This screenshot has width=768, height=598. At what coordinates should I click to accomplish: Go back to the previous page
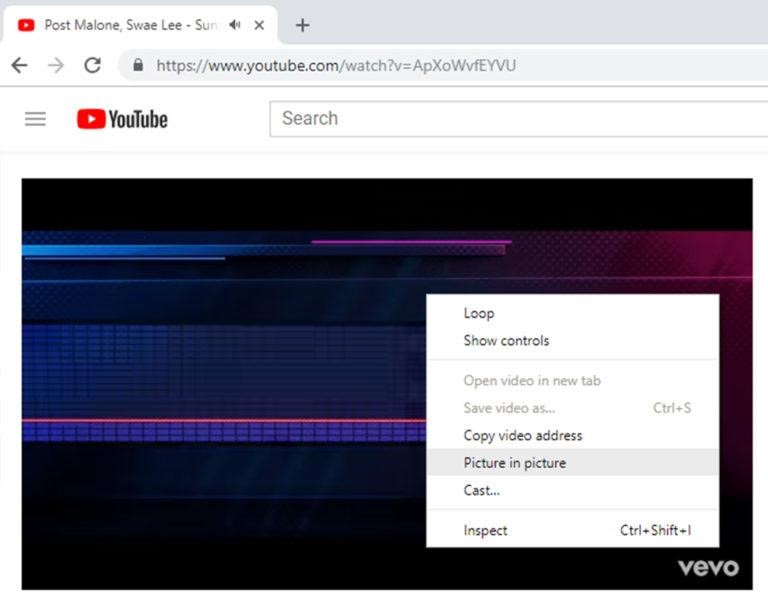point(20,65)
